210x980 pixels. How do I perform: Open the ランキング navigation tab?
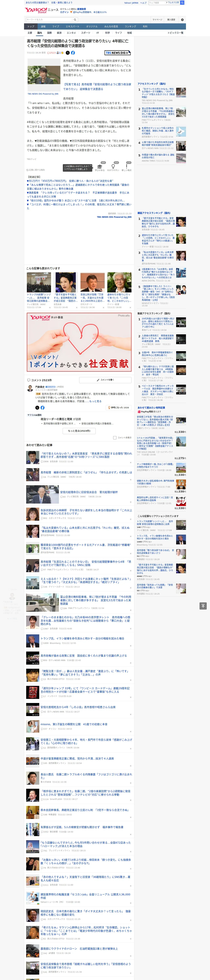tap(130, 27)
